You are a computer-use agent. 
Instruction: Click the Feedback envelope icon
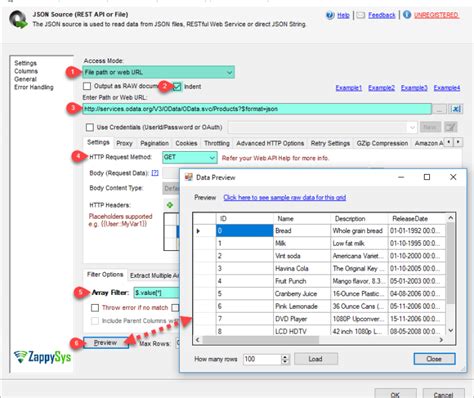[361, 15]
